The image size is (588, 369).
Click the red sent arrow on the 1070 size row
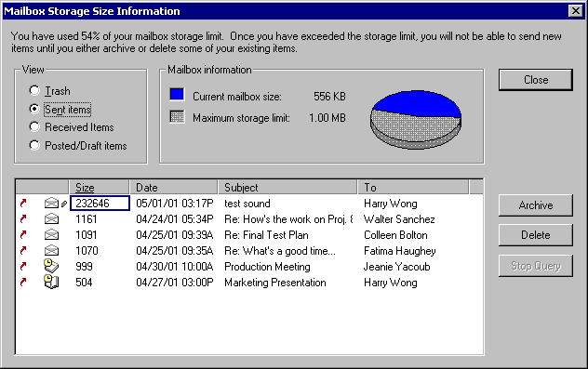(23, 251)
